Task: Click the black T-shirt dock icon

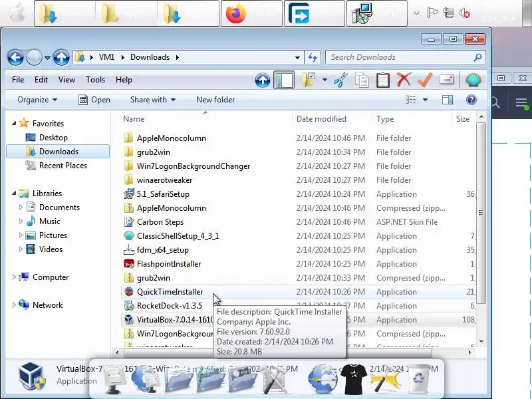Action: coord(354,378)
